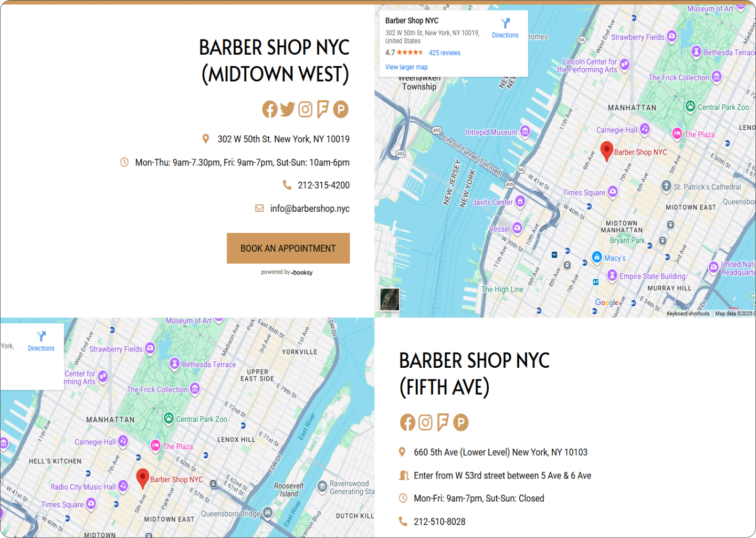Screen dimensions: 756x538
Task: Open Midtown West Pinterest icon
Action: 341,109
